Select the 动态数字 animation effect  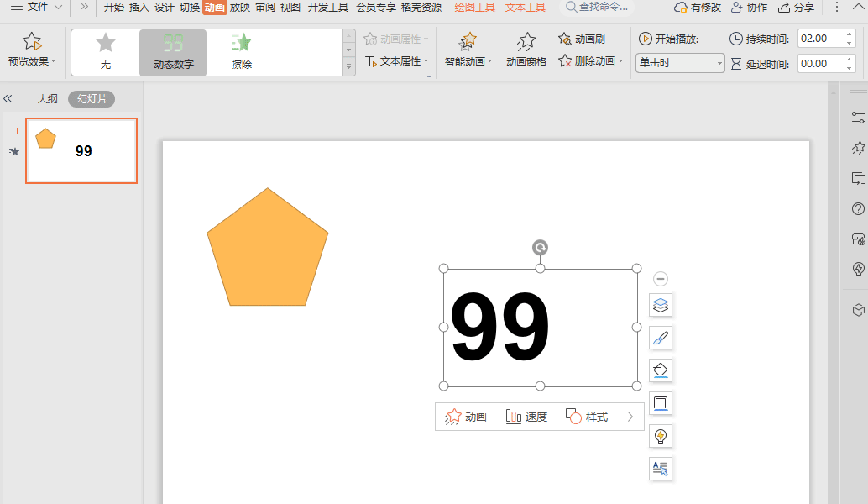coord(173,51)
